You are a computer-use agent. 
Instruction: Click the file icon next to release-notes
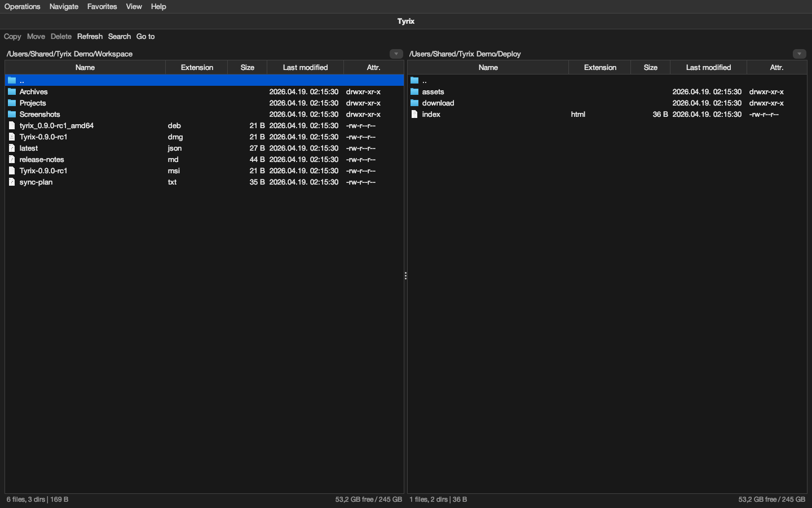(x=12, y=159)
